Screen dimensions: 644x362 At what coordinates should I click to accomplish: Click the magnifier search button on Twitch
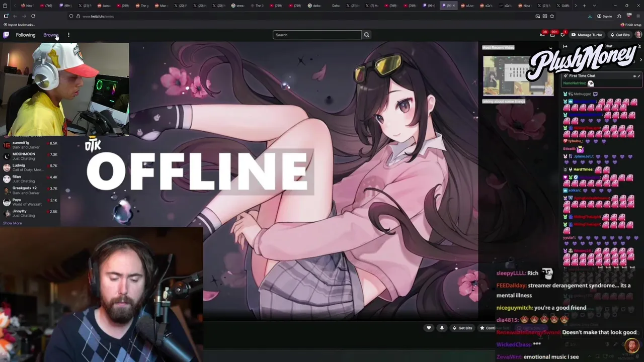[366, 35]
